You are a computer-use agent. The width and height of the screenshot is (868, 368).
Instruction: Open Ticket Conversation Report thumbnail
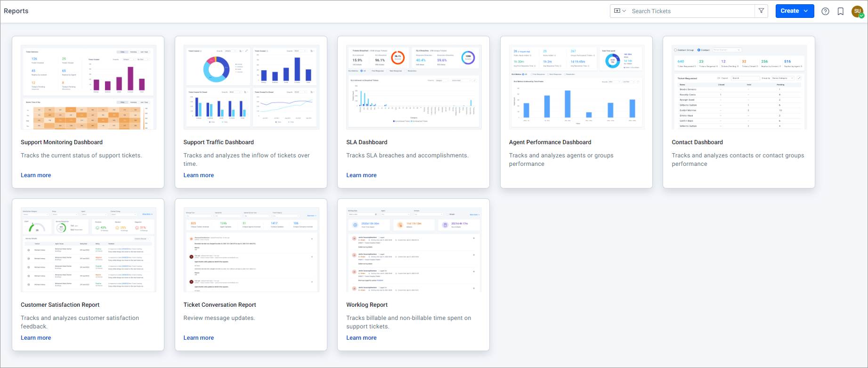251,250
